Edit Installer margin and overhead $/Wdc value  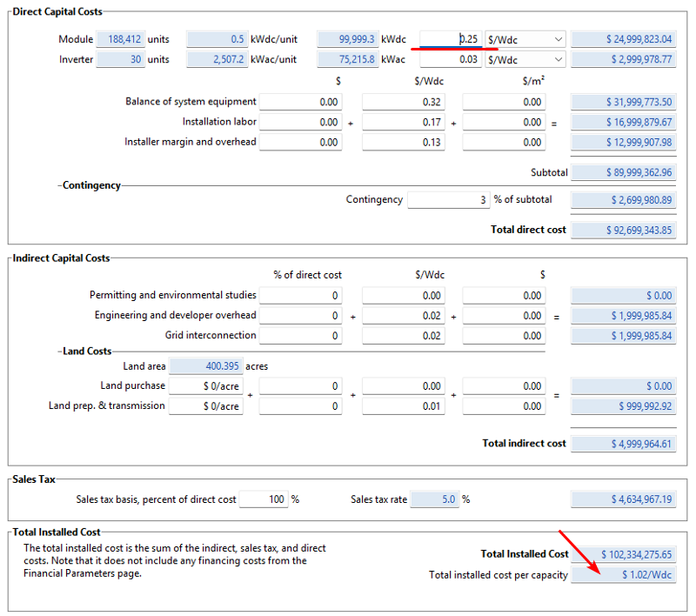(403, 143)
